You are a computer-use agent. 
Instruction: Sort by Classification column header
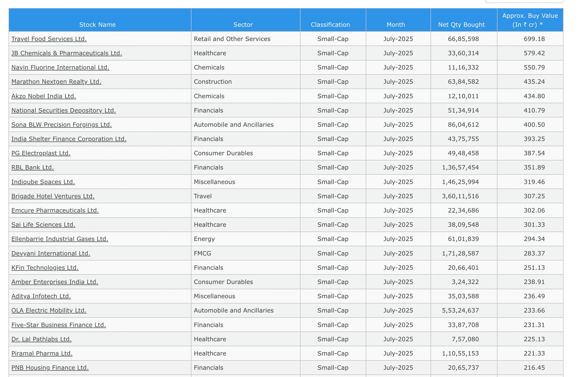tap(330, 25)
